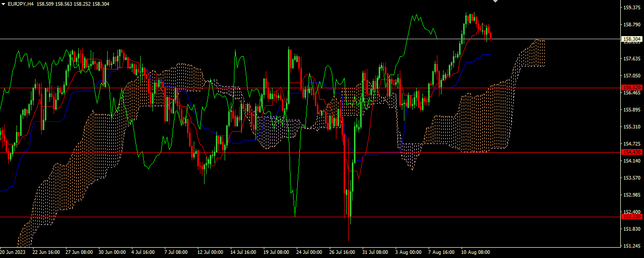This screenshot has width=644, height=258.
Task: Click the 154.725 price scale value
Action: click(632, 143)
